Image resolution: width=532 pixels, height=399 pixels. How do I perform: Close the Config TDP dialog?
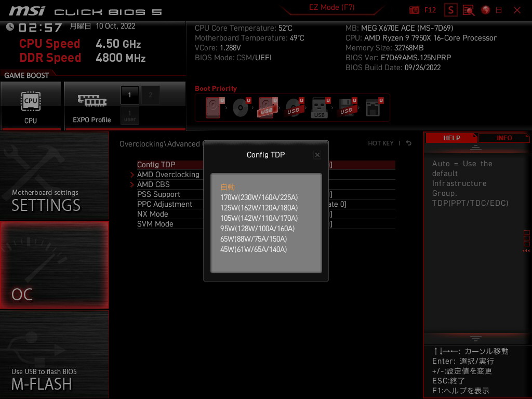[317, 155]
